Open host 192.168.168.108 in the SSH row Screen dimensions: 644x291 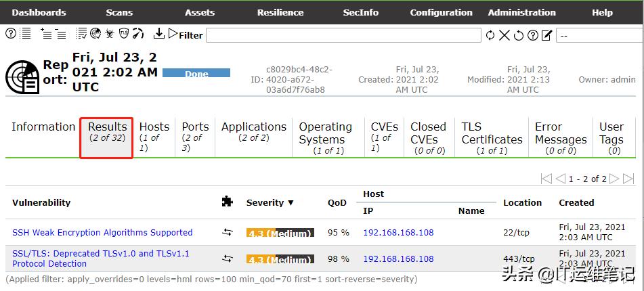click(398, 232)
